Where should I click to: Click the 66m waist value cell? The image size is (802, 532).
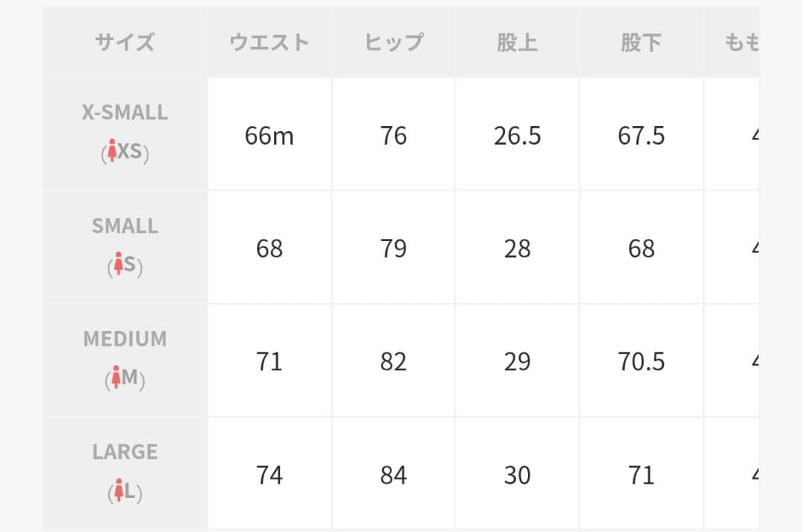[269, 136]
